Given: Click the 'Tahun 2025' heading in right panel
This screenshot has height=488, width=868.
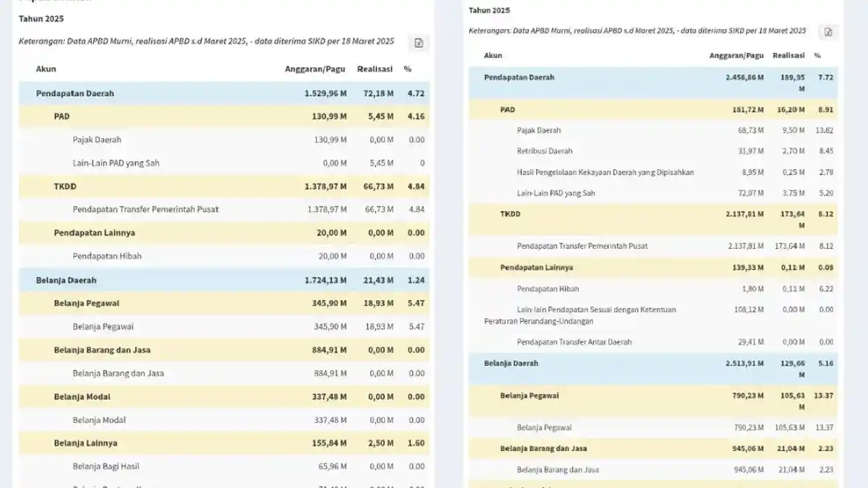Looking at the screenshot, I should point(489,10).
